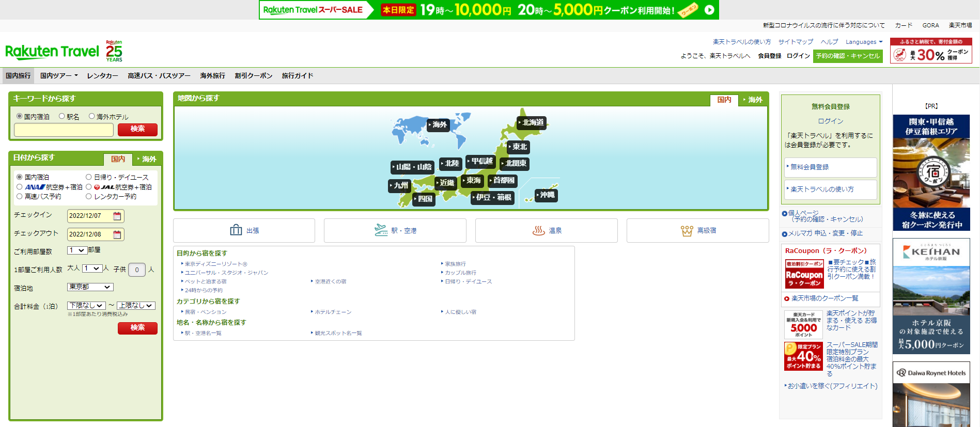Open the adults count dropdown
This screenshot has height=427, width=980.
click(92, 268)
